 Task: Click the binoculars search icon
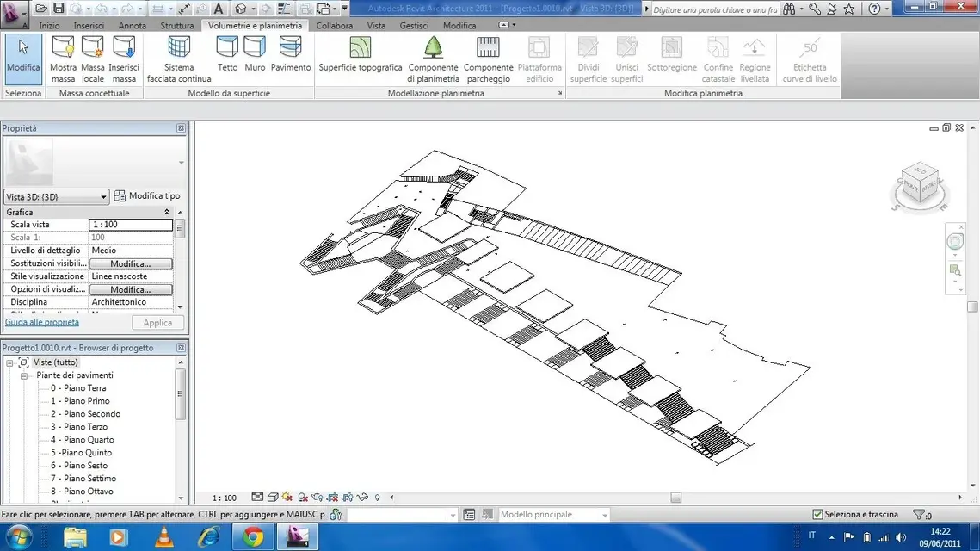[789, 9]
